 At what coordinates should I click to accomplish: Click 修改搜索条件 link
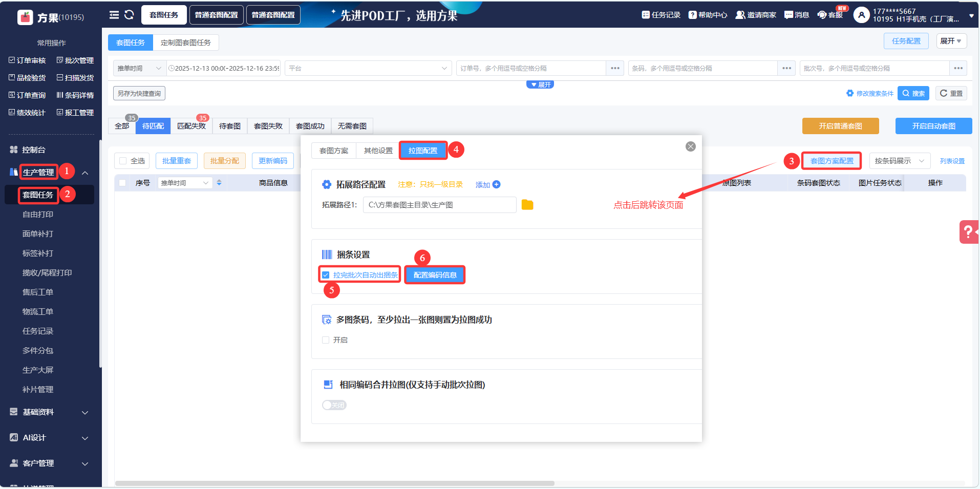870,93
